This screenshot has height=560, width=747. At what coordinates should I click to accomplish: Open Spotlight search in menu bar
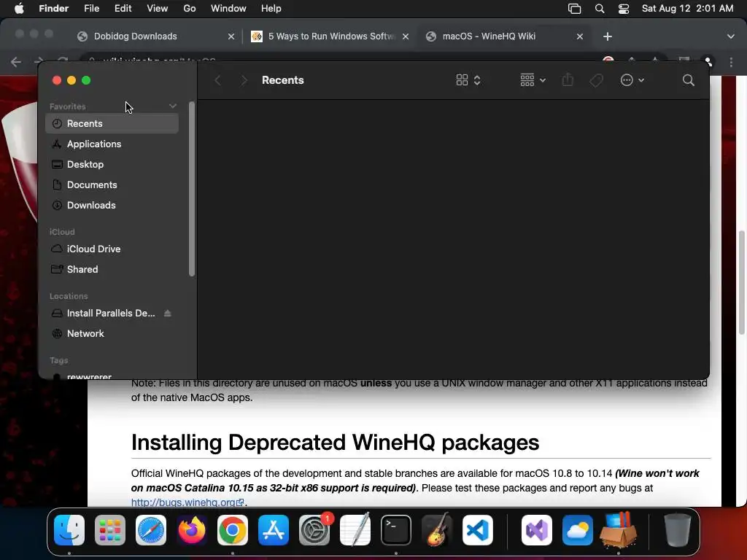tap(600, 9)
